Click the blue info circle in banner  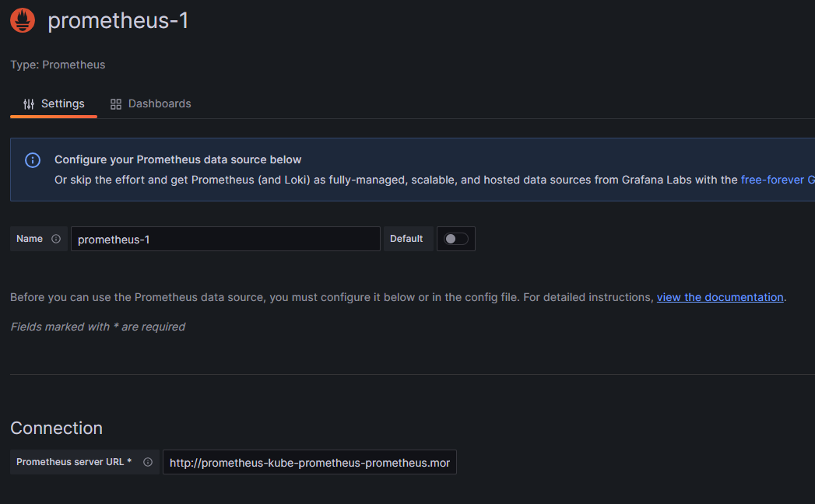33,160
